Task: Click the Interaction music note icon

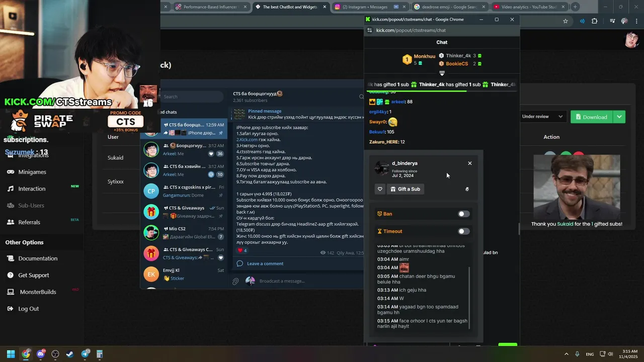Action: pyautogui.click(x=11, y=189)
